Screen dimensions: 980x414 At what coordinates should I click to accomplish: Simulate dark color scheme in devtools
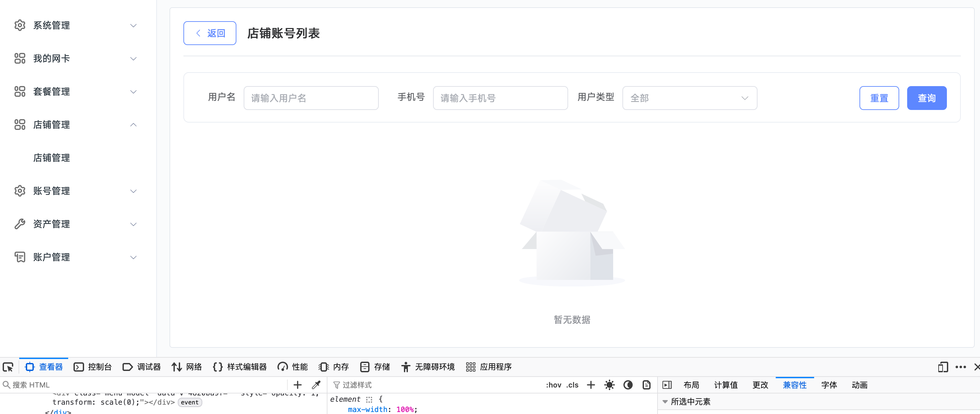pyautogui.click(x=628, y=385)
